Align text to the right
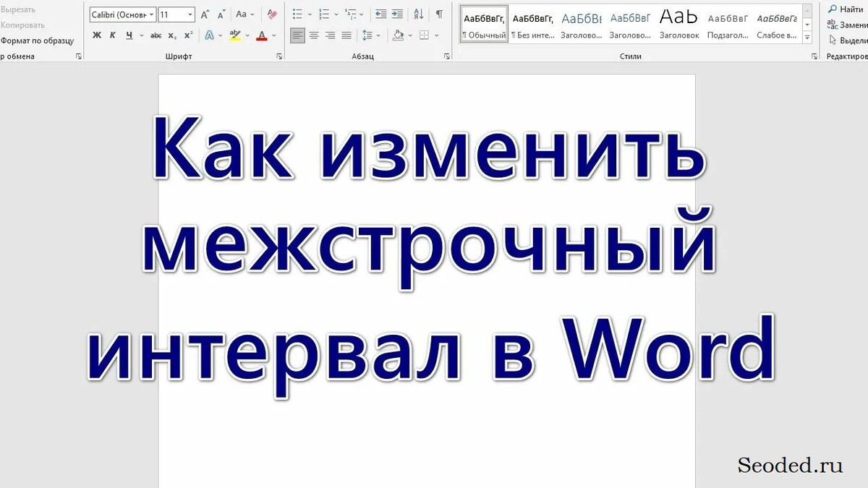The image size is (868, 488). [x=330, y=35]
